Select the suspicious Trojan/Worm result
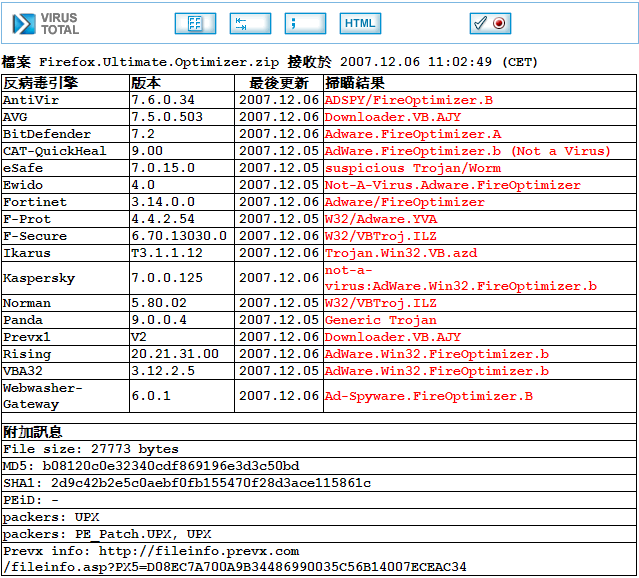This screenshot has width=639, height=578. point(413,168)
